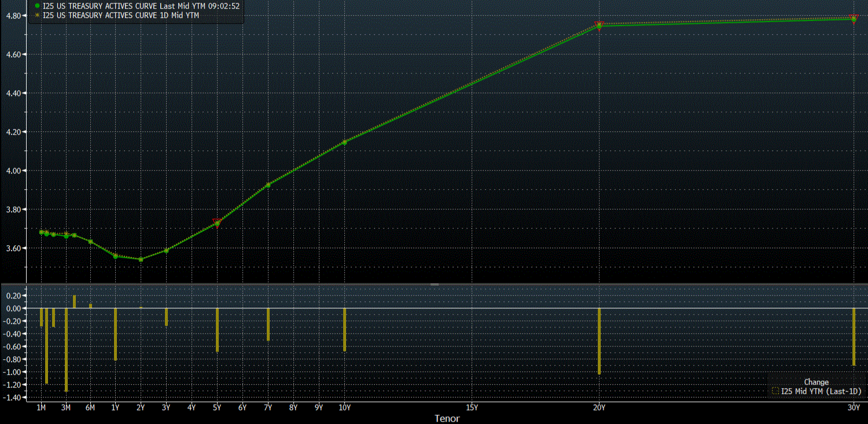Toggle the I25 Mid YTM (Last-1D) change series
The width and height of the screenshot is (868, 424).
point(821,392)
